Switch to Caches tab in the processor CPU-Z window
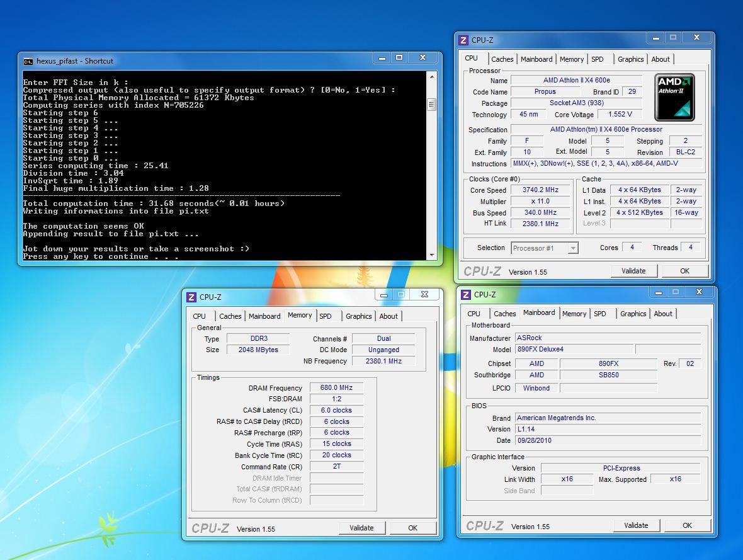This screenshot has width=743, height=560. click(x=502, y=59)
